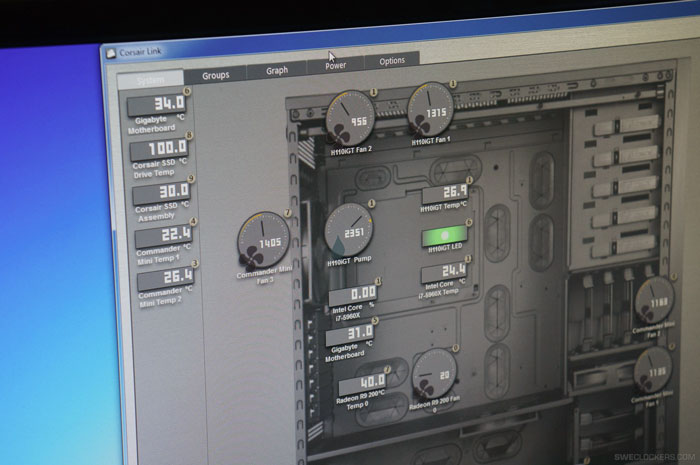Select the Radeon R9 200 Fan gauge
700x465 pixels.
[434, 374]
